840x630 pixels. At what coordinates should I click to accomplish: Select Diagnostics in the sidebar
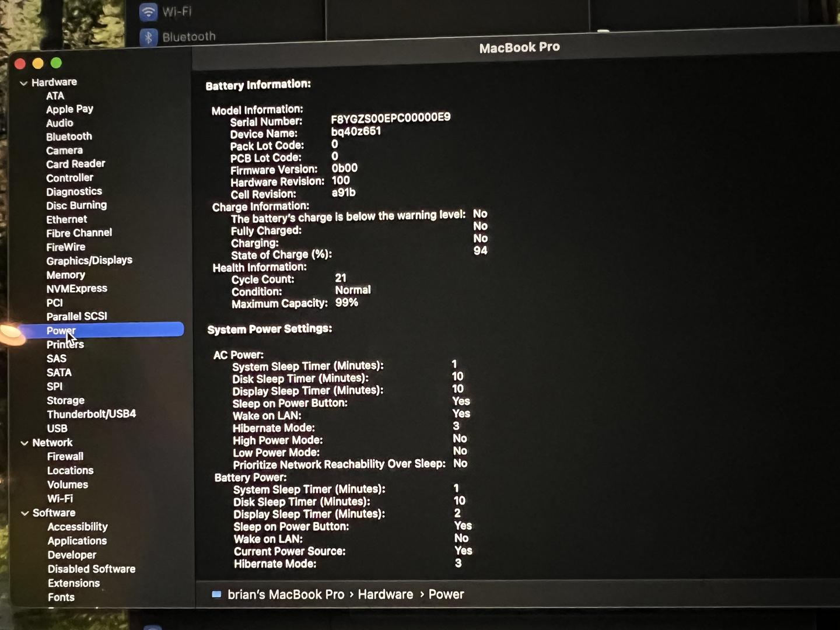click(74, 191)
